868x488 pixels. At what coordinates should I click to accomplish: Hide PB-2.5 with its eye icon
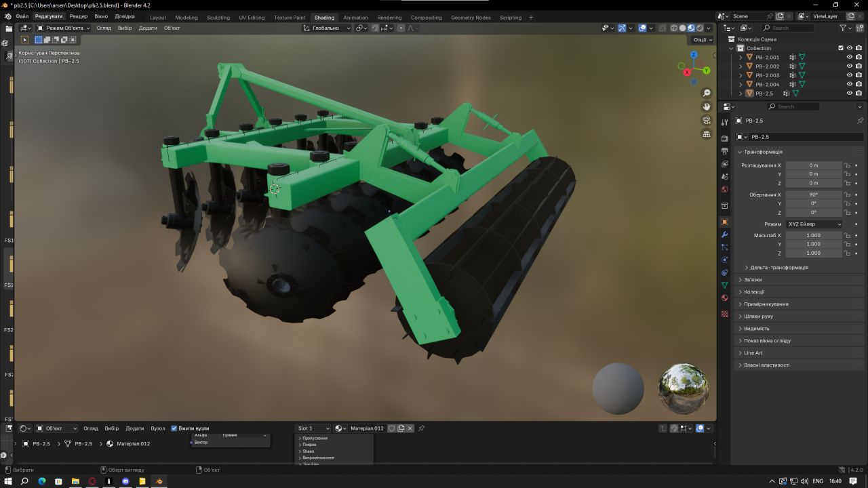click(x=849, y=94)
